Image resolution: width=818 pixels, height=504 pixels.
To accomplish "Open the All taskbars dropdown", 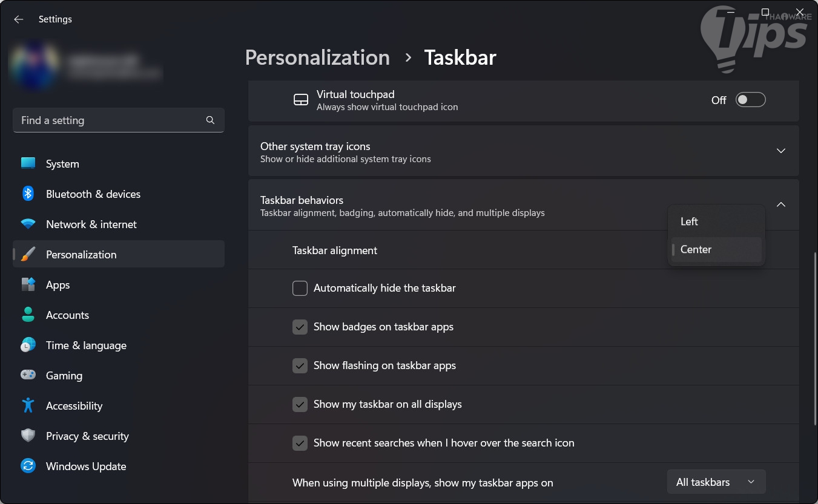I will tap(716, 482).
